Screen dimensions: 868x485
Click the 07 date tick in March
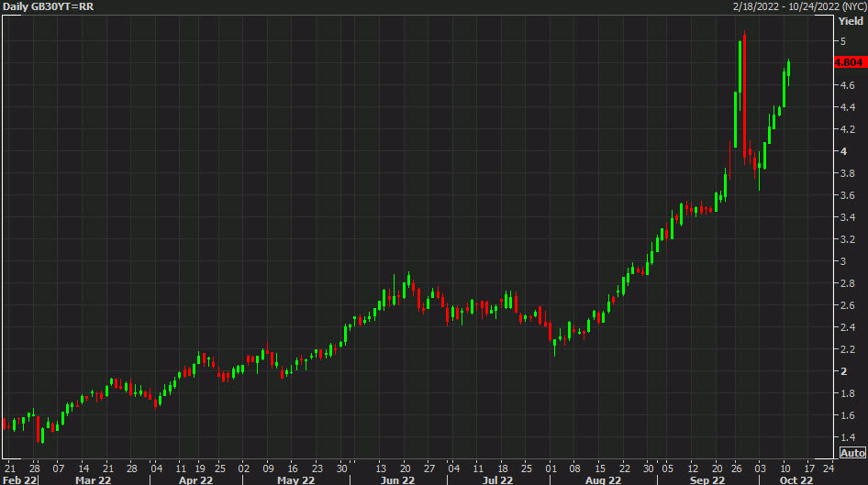58,468
